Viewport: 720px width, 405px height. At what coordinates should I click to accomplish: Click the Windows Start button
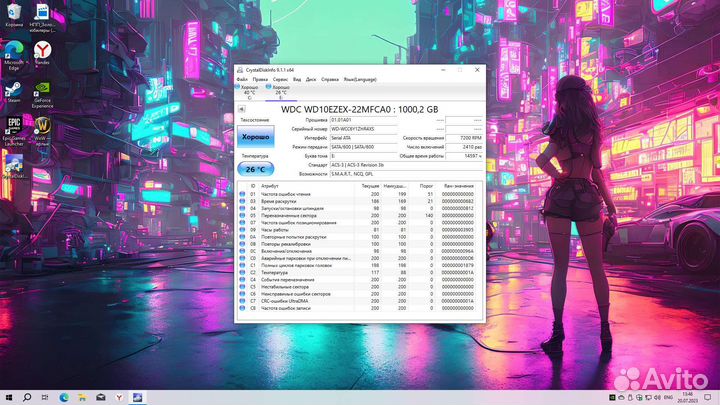pos(8,397)
